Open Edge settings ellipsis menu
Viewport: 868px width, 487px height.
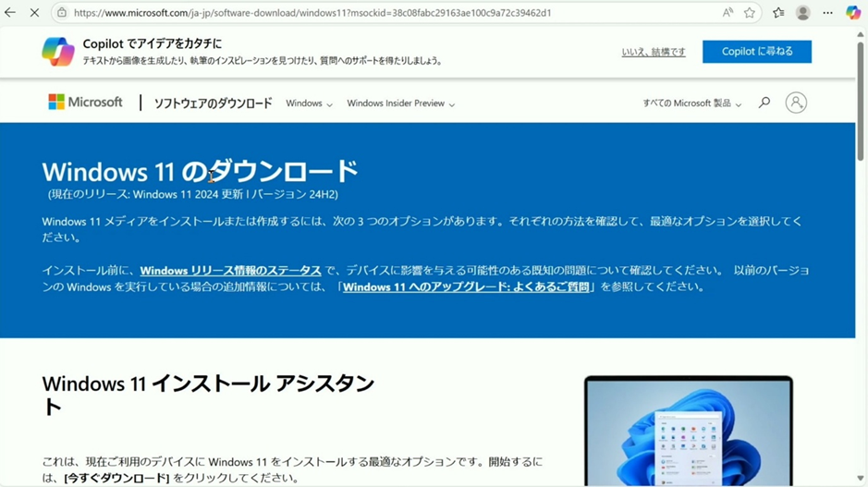coord(827,13)
